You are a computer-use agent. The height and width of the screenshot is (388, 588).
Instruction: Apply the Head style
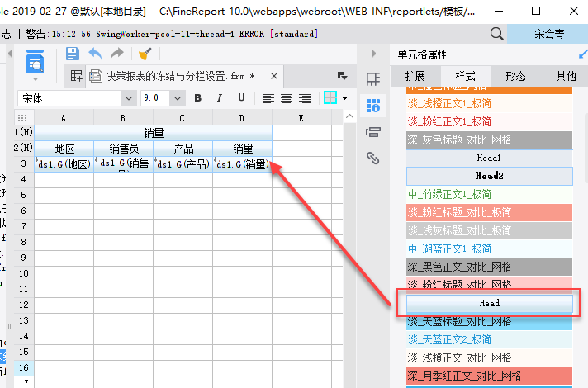click(489, 303)
